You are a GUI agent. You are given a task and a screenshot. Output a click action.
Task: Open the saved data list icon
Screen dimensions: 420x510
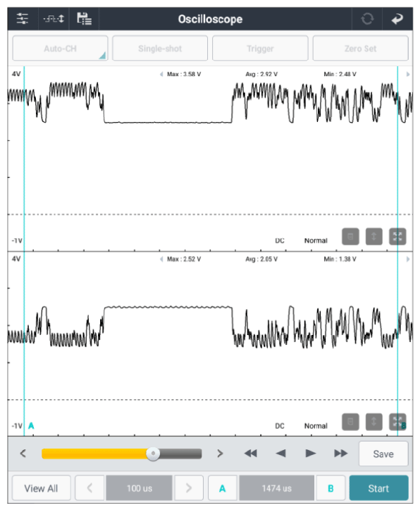click(84, 19)
